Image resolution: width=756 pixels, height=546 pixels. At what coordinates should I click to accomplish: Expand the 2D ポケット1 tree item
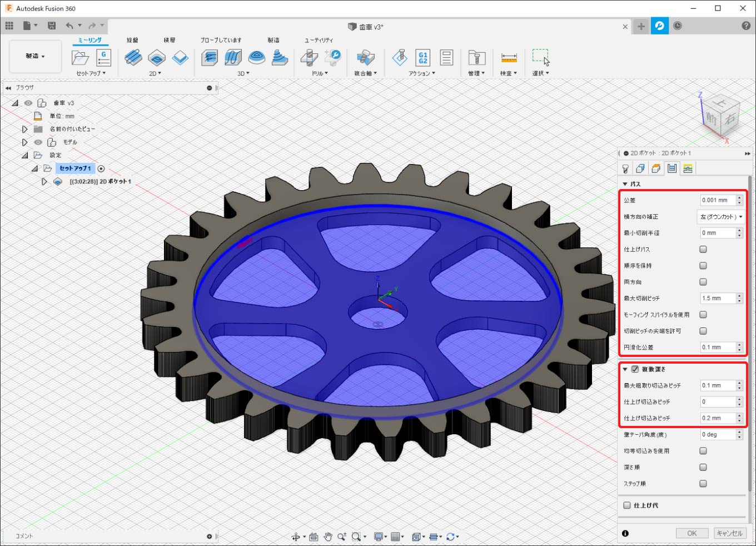point(44,182)
